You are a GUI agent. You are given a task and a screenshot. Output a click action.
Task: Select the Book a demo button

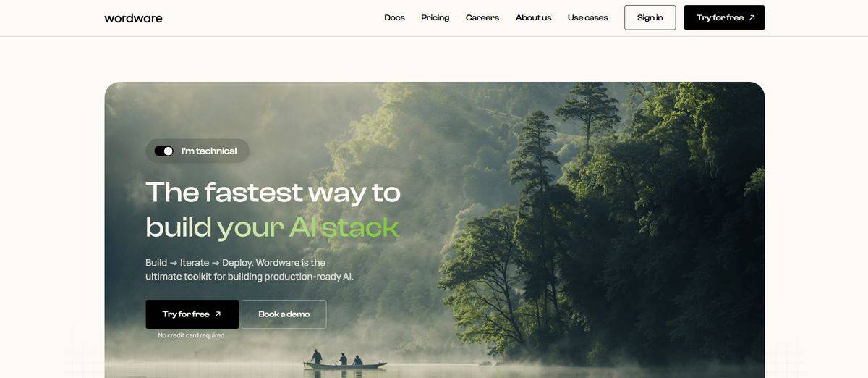coord(284,314)
